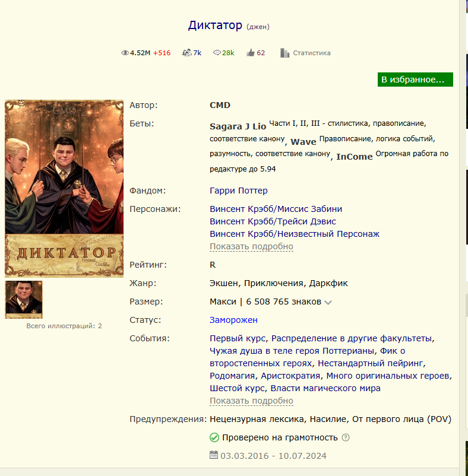The width and height of the screenshot is (468, 476).
Task: Expand the size details chevron
Action: (x=328, y=302)
